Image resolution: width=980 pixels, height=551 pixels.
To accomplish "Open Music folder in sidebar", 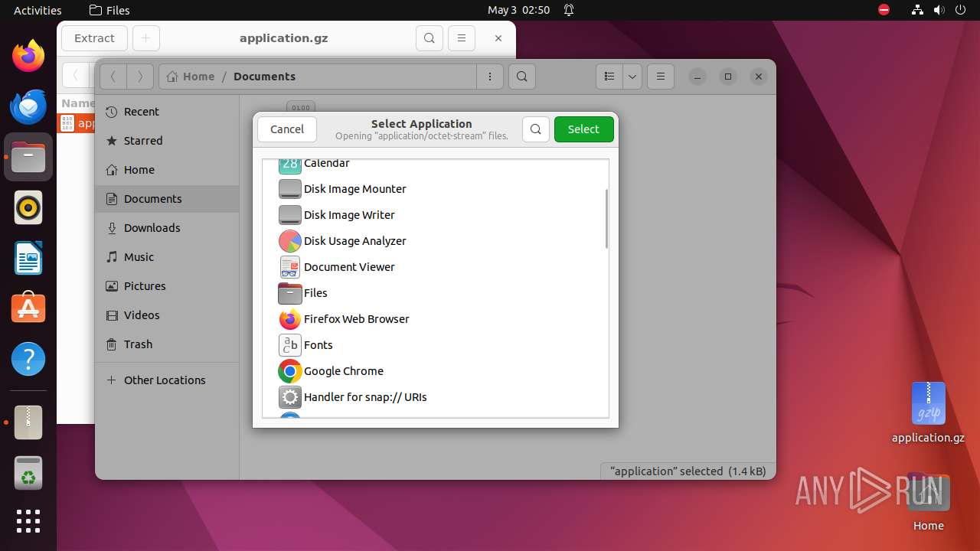I will coord(167,257).
